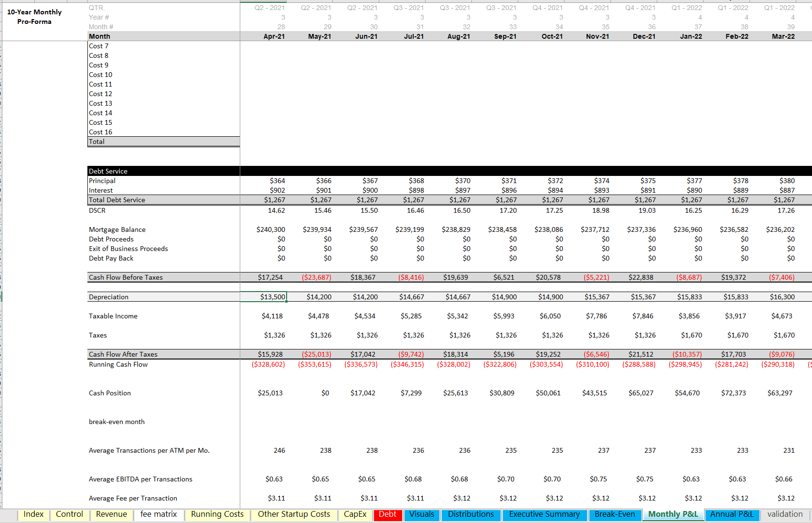
Task: Go to the Executive Summary tab
Action: coord(545,514)
